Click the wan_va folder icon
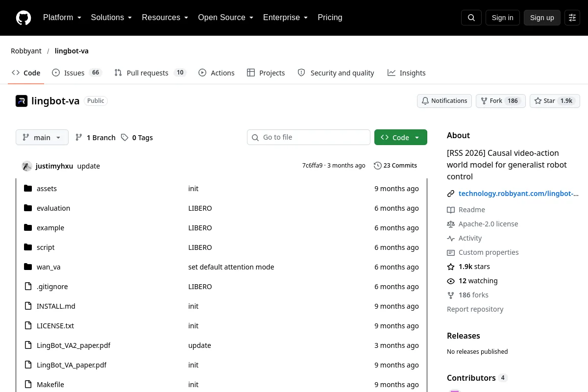The width and height of the screenshot is (588, 392). [28, 267]
